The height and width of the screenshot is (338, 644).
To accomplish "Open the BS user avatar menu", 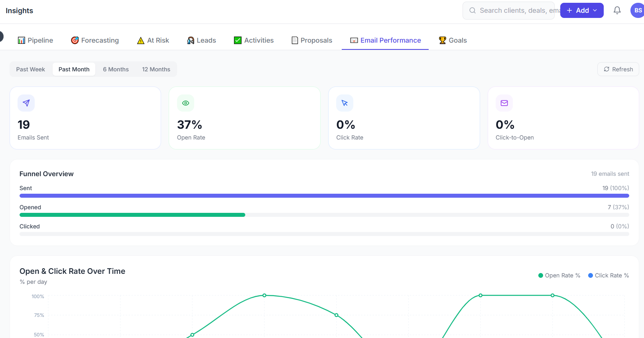I will click(637, 10).
